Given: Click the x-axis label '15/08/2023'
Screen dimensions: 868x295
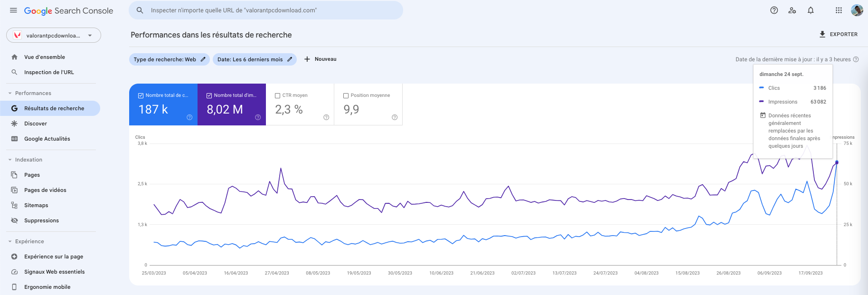Looking at the screenshot, I should (688, 273).
